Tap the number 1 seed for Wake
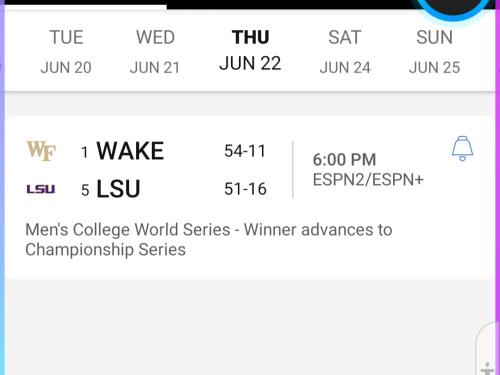The image size is (500, 375). (x=85, y=153)
